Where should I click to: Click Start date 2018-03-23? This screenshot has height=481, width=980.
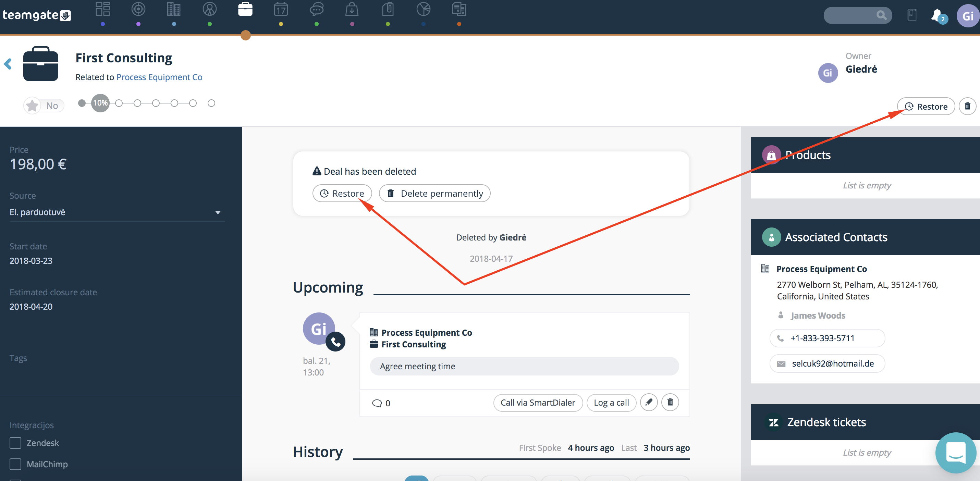tap(31, 261)
